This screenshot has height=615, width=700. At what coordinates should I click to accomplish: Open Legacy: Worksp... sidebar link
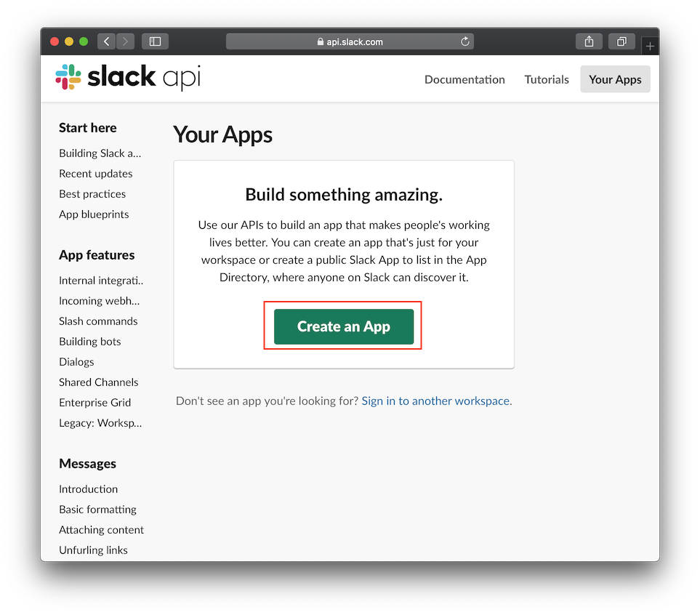click(100, 423)
